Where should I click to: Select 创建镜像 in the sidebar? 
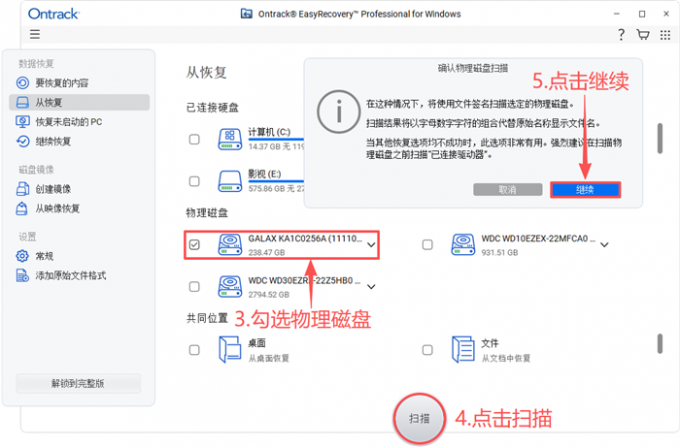[x=79, y=189]
